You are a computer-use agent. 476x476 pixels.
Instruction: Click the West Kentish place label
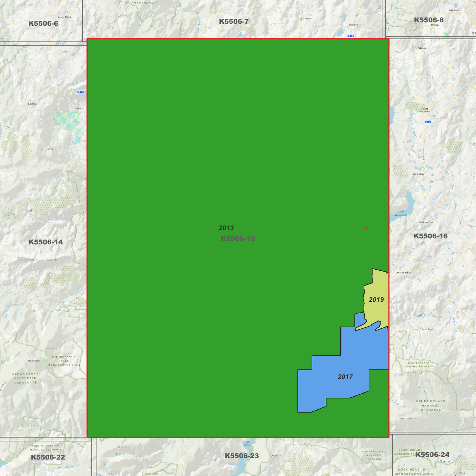pos(404,273)
